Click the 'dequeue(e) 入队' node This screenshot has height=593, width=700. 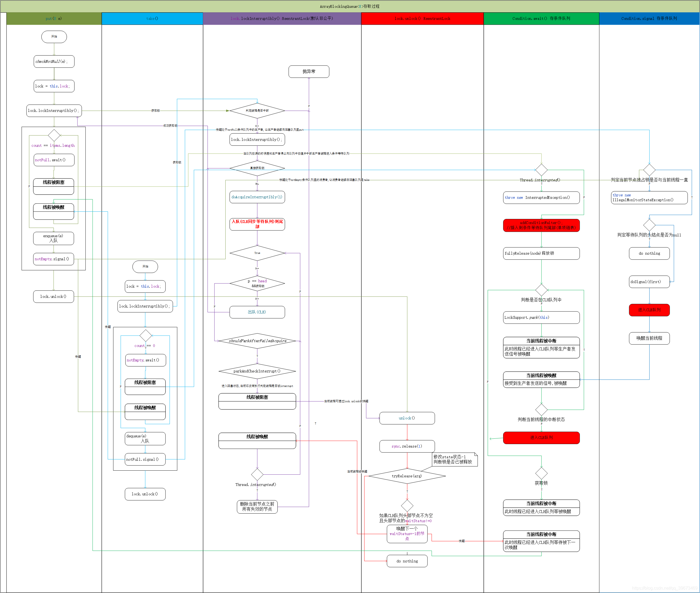tap(145, 439)
